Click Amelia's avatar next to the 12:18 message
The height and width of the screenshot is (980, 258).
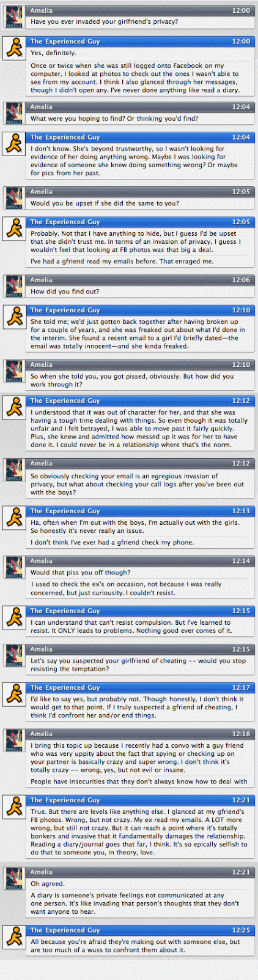[x=14, y=740]
